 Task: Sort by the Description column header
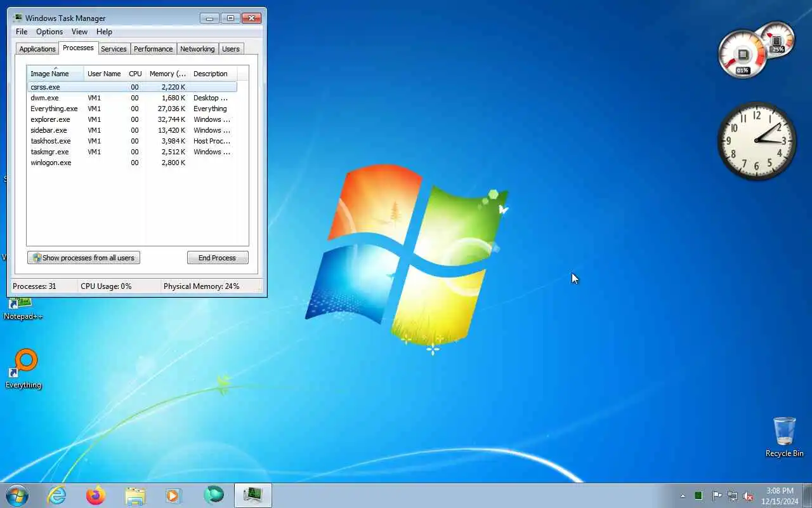213,74
